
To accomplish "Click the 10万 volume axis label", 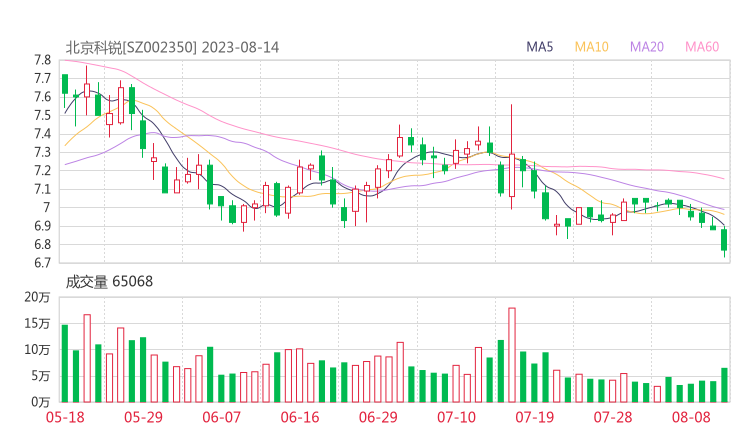I will tap(37, 350).
